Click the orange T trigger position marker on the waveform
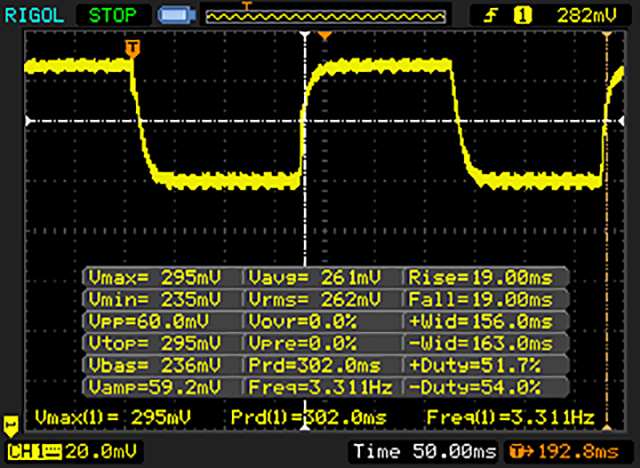The image size is (640, 468). point(133,49)
